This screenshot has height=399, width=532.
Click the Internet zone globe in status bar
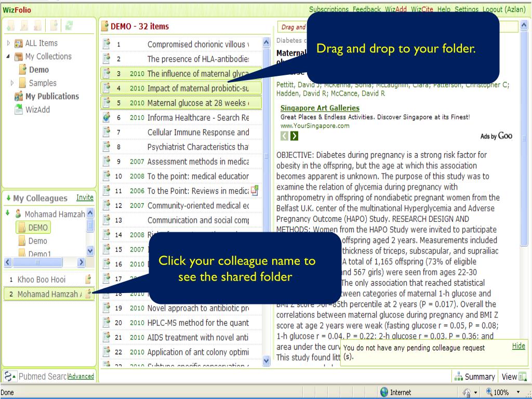click(384, 392)
